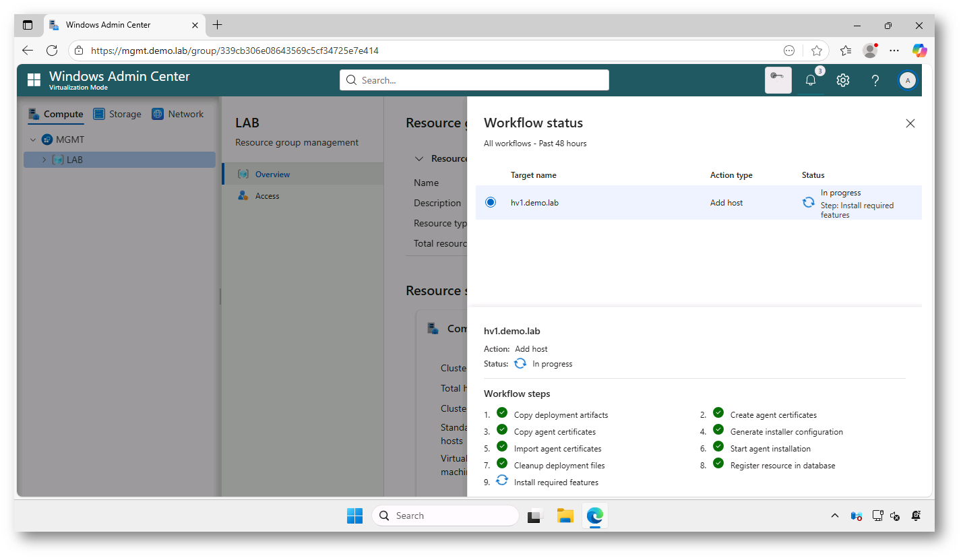Screen dimensions: 963x560
Task: Click the Windows Start button
Action: [354, 516]
